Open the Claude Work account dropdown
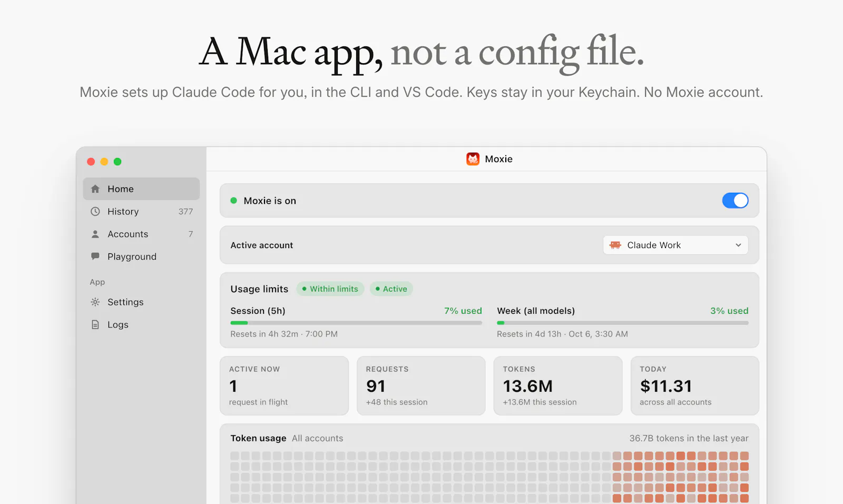The image size is (843, 504). pyautogui.click(x=675, y=245)
